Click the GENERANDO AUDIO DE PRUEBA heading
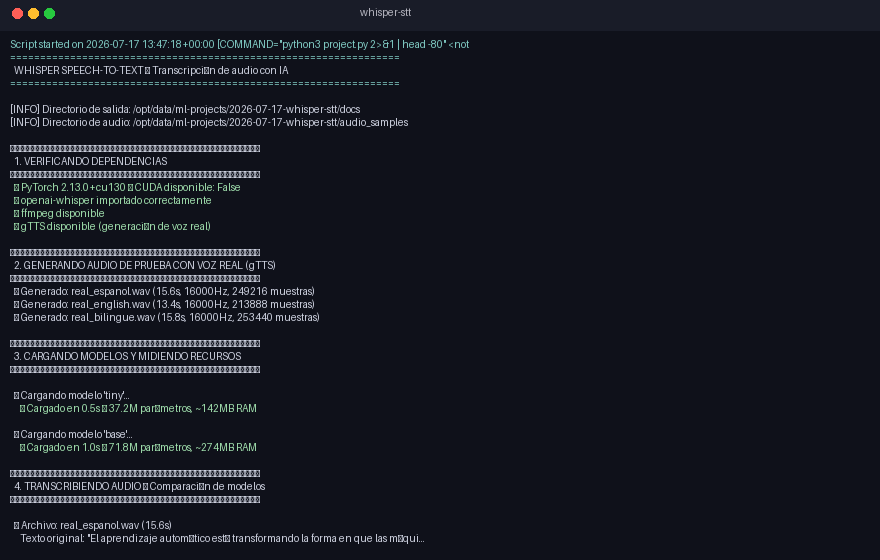The height and width of the screenshot is (560, 880). [x=144, y=265]
